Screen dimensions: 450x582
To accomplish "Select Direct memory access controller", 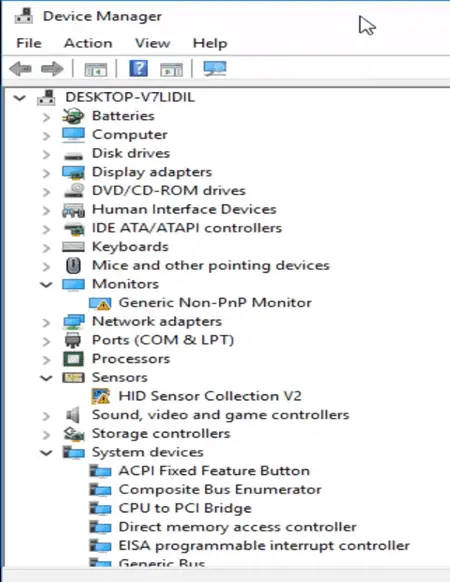I will pos(238,527).
